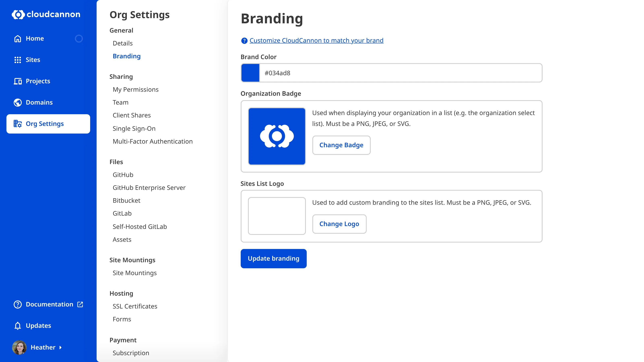Open SSL Certificates settings

135,306
